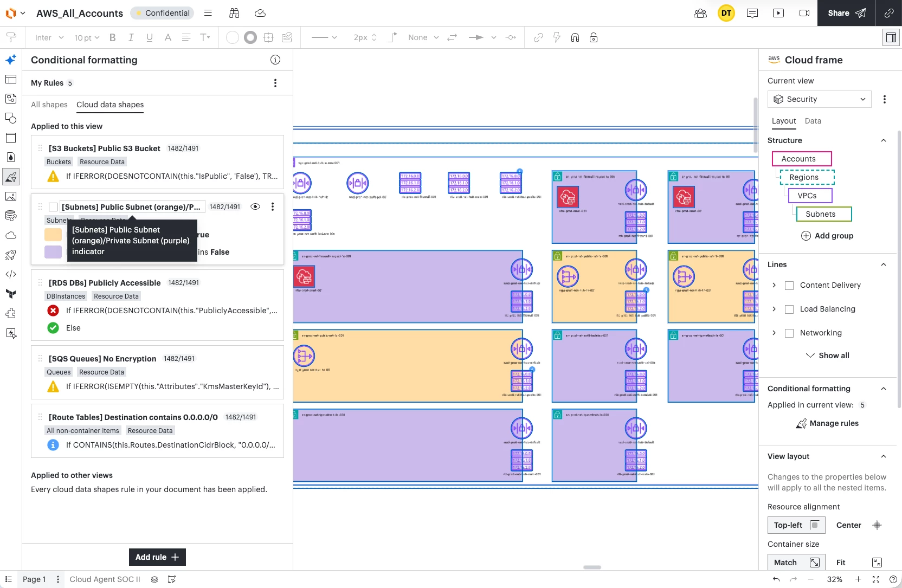
Task: Expand the Content Delivery lines group
Action: (x=774, y=285)
